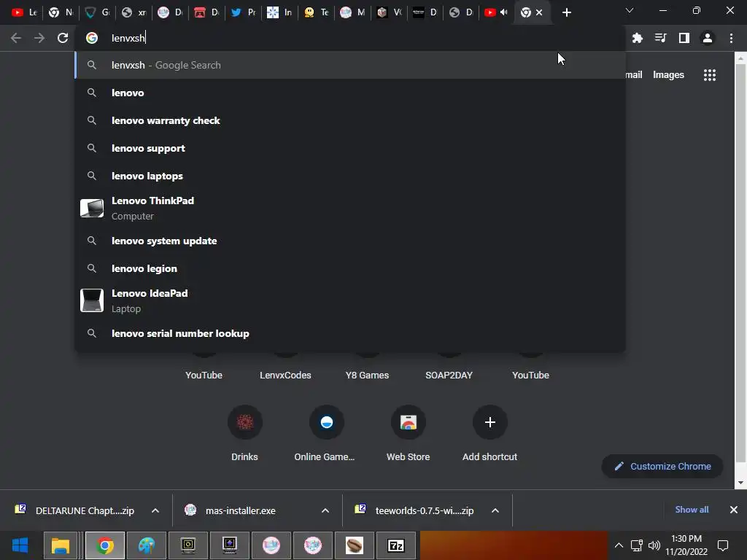Choose the 'lenovo' suggestion
Viewport: 747px width, 560px height.
pyautogui.click(x=350, y=93)
